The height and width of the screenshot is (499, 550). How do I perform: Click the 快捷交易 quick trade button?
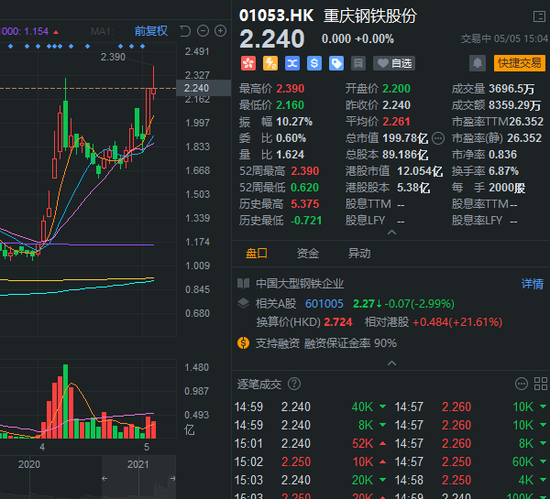pyautogui.click(x=519, y=63)
